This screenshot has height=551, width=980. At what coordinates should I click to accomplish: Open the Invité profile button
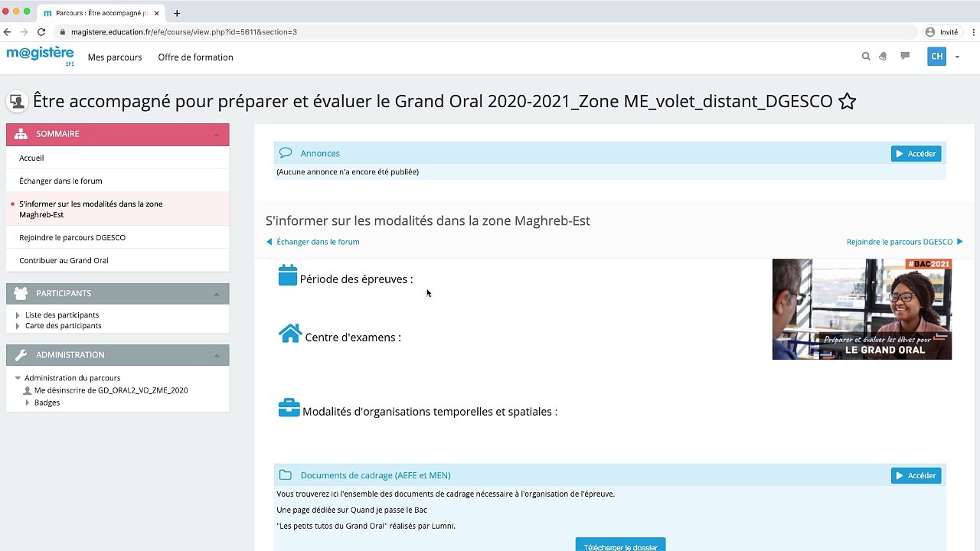tap(942, 32)
